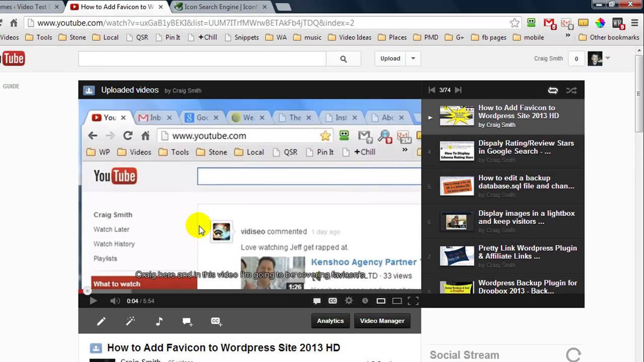Toggle annotations speech bubble icon in player
Screen dimensions: 644x362
pyautogui.click(x=317, y=301)
